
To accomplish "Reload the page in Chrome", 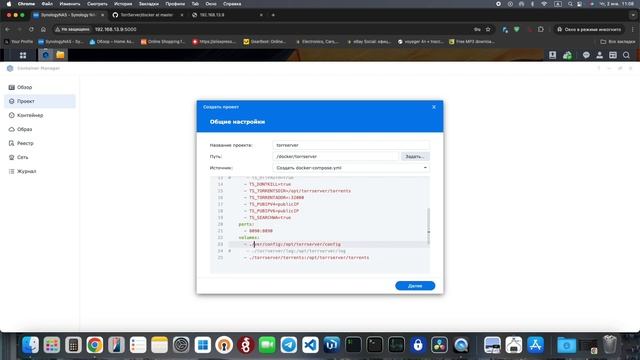I will pos(31,29).
